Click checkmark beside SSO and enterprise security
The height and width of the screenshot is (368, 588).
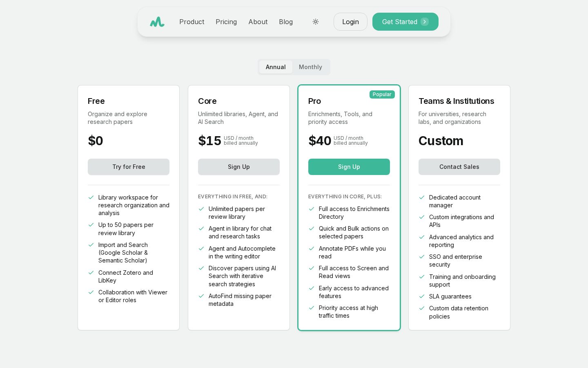click(422, 257)
